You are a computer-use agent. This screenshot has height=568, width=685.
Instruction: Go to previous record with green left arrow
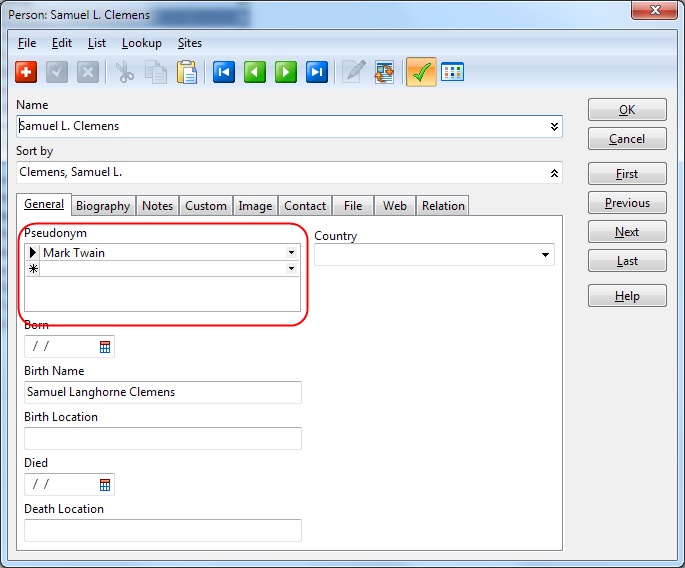[x=255, y=72]
